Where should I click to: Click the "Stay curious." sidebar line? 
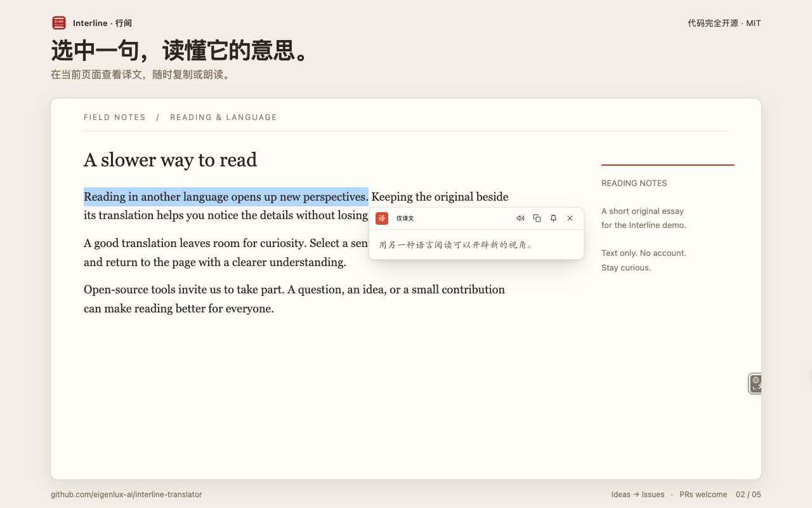pyautogui.click(x=626, y=268)
